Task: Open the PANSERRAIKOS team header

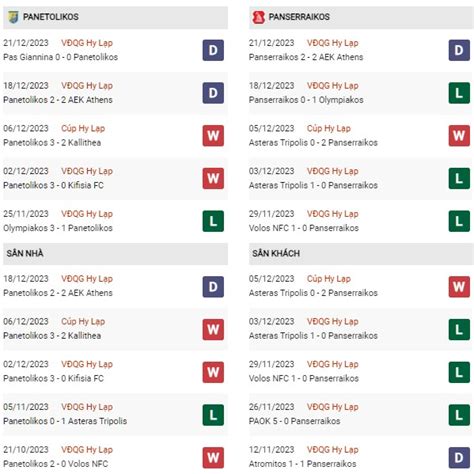Action: (361, 17)
